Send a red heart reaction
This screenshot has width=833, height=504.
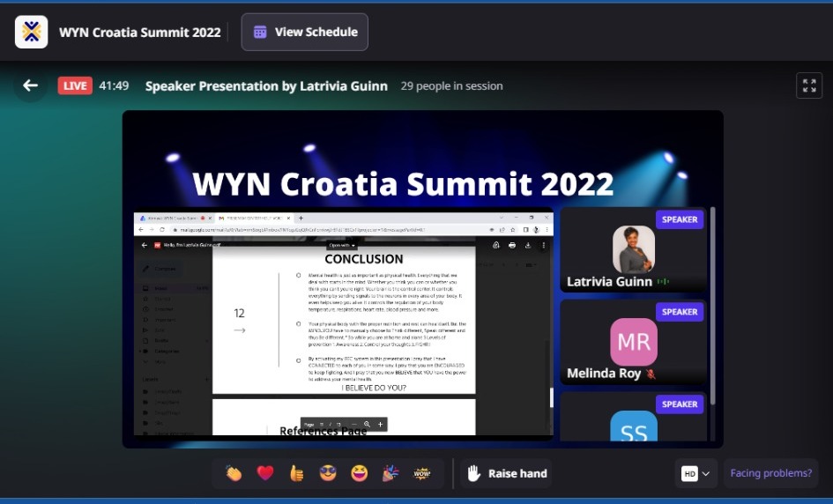click(265, 472)
